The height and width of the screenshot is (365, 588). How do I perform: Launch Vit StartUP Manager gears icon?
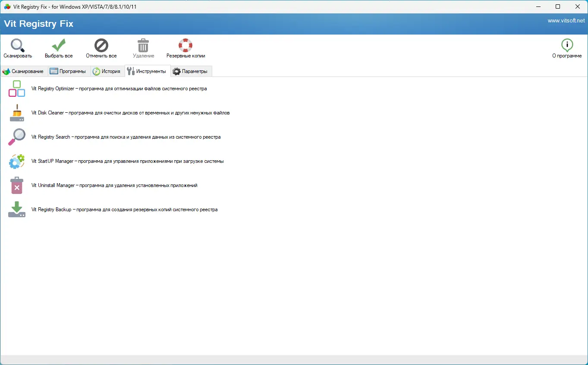tap(17, 161)
